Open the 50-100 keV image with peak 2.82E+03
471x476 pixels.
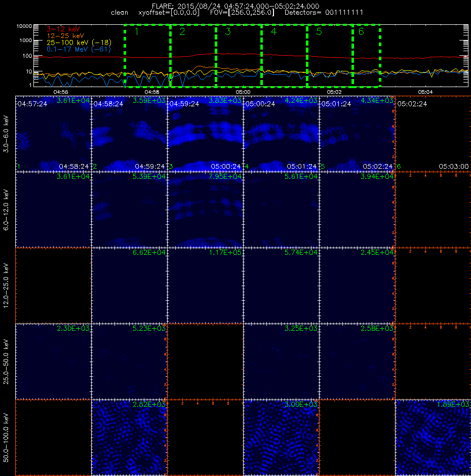(129, 438)
